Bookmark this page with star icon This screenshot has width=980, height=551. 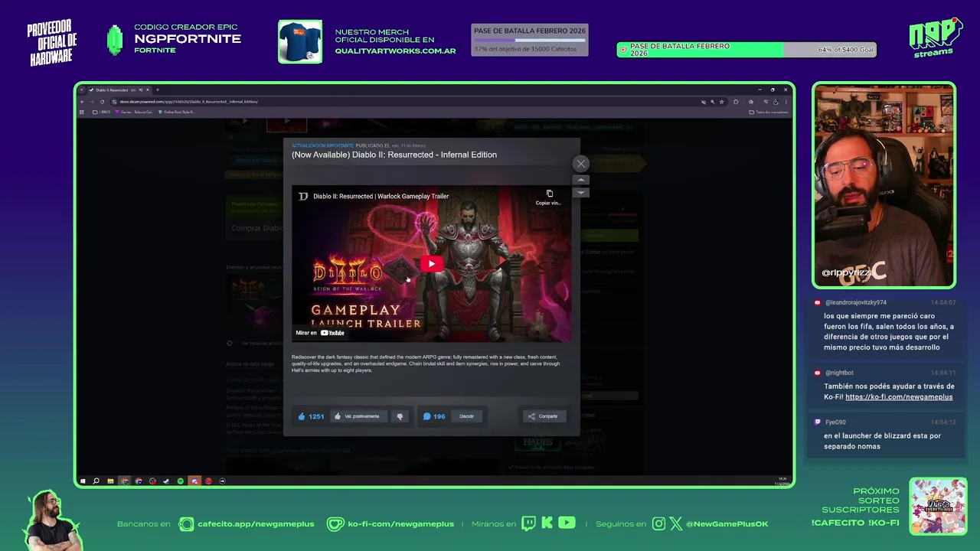[x=721, y=102]
